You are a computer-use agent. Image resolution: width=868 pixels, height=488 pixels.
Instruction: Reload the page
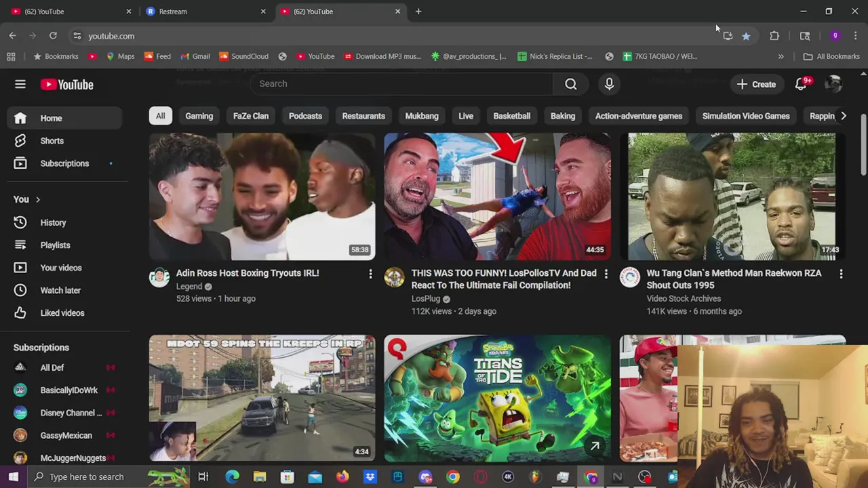point(53,36)
